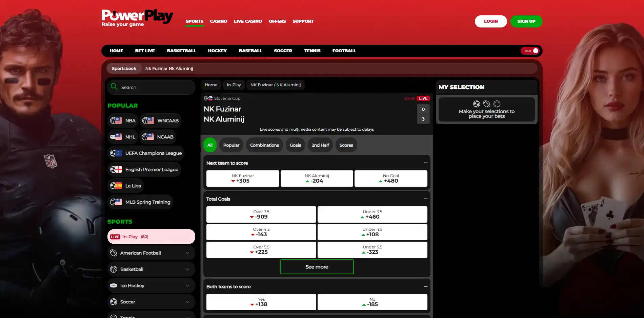Go to Tennis in navigation bar
The height and width of the screenshot is (318, 644).
pos(312,51)
